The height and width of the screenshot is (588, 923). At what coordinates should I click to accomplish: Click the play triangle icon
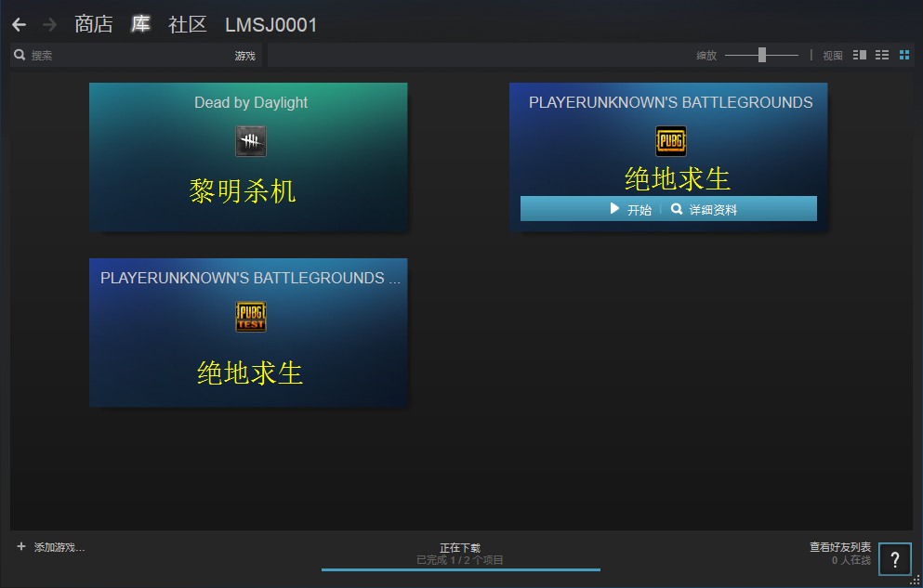coord(614,209)
